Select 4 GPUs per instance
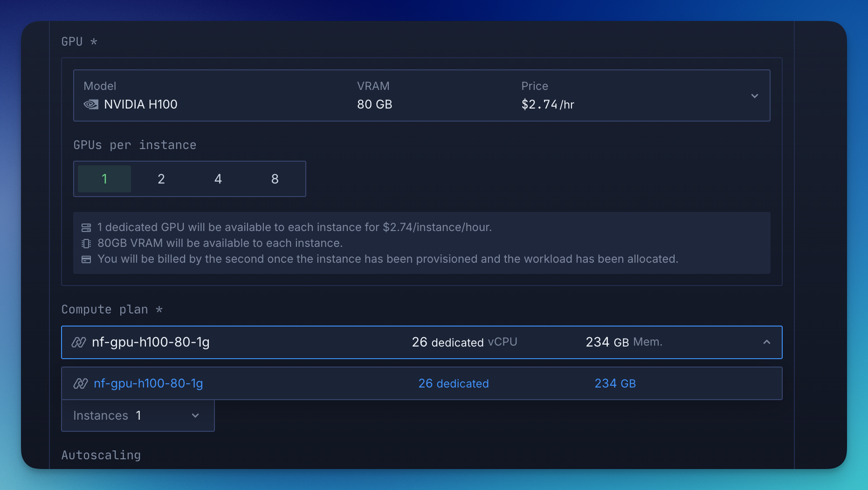This screenshot has height=490, width=868. [x=218, y=179]
